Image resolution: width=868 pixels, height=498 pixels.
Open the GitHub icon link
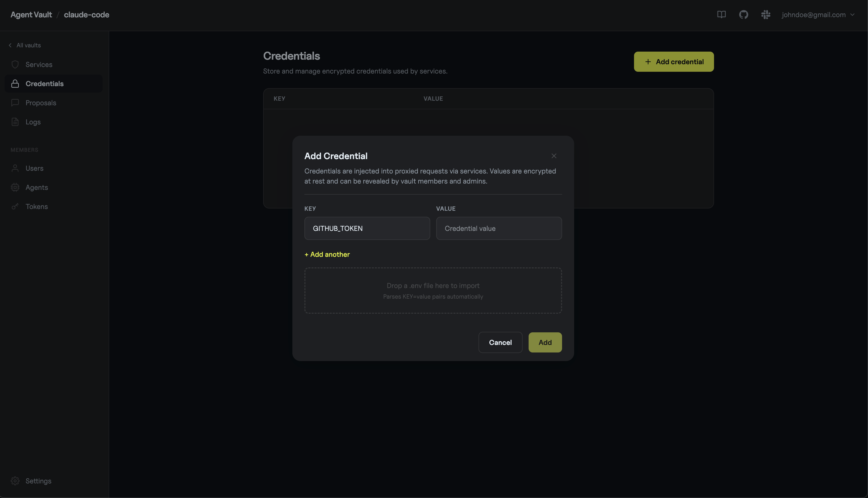point(744,14)
